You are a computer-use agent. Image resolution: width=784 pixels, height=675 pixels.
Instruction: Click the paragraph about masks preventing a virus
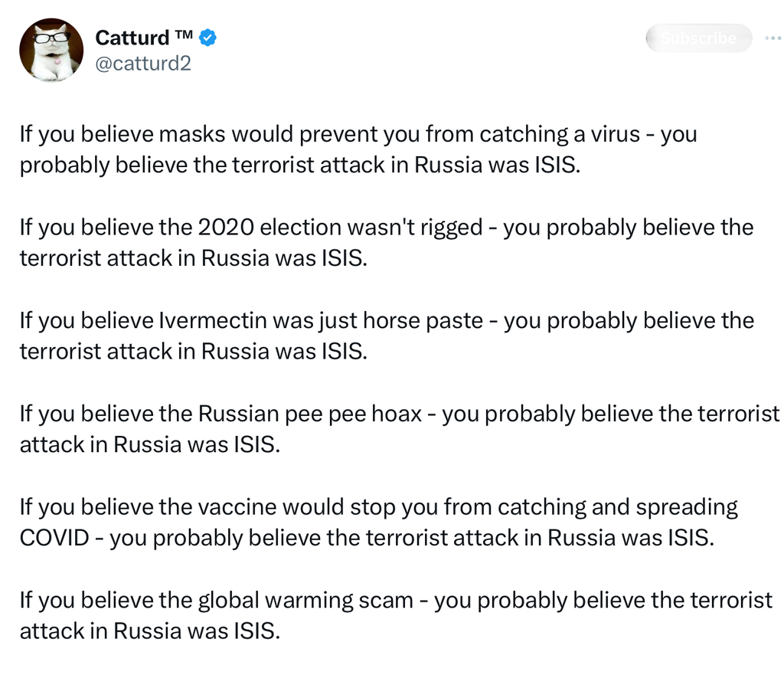coord(358,150)
